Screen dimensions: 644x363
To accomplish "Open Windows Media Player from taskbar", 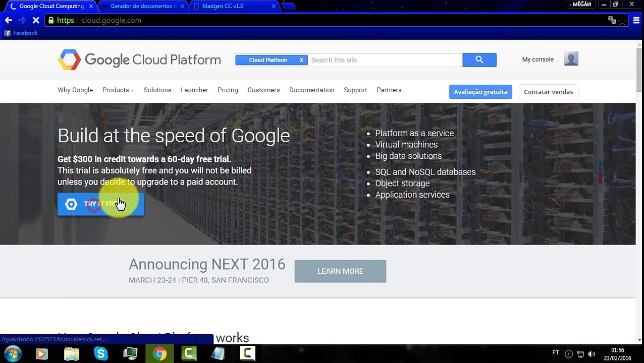I will coord(41,354).
